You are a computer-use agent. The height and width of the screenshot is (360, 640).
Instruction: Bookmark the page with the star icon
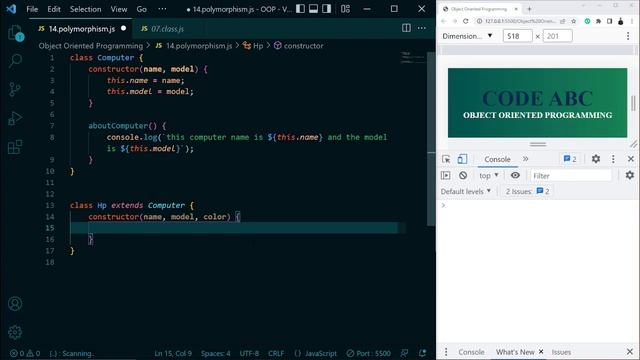click(x=573, y=21)
